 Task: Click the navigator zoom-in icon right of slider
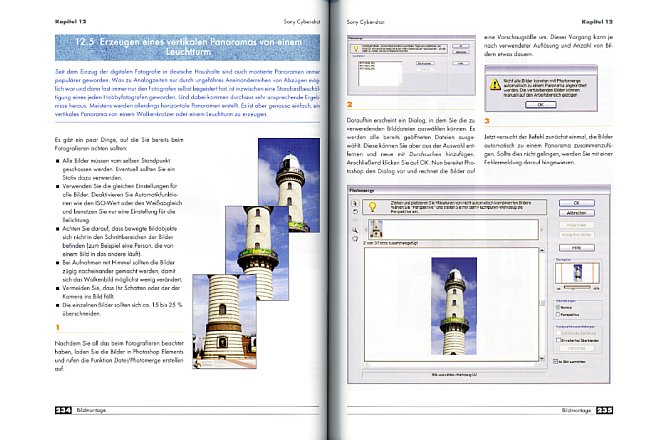596,289
